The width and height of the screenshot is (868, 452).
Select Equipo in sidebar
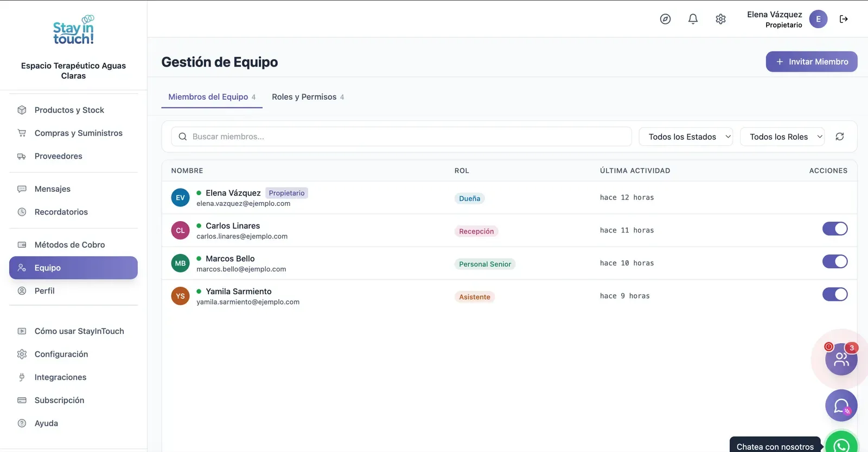pos(73,268)
